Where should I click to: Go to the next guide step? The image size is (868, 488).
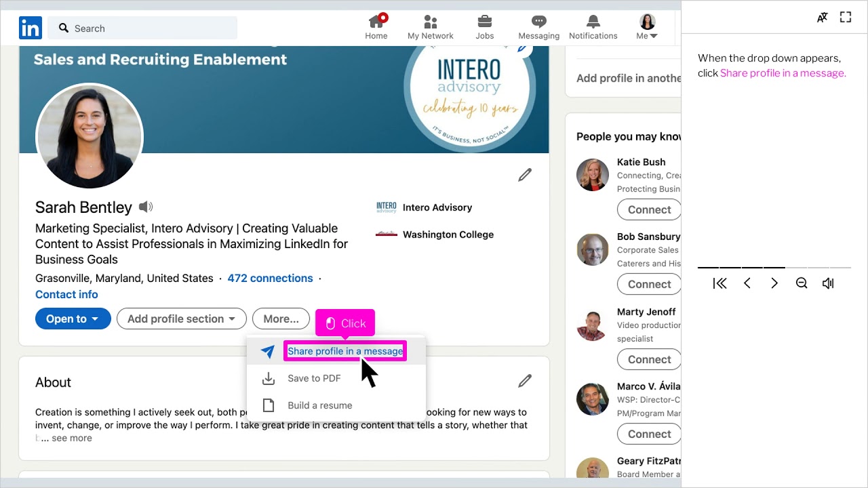click(774, 283)
